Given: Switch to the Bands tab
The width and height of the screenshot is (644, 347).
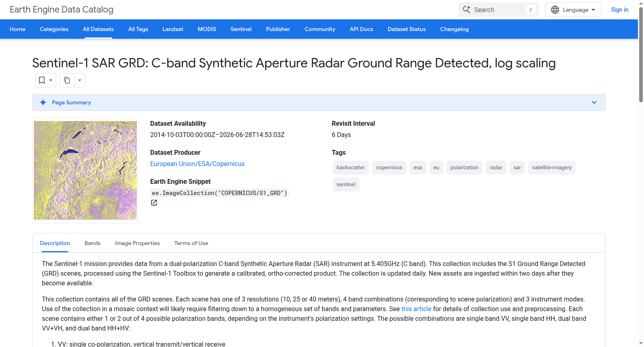Looking at the screenshot, I should coord(93,243).
